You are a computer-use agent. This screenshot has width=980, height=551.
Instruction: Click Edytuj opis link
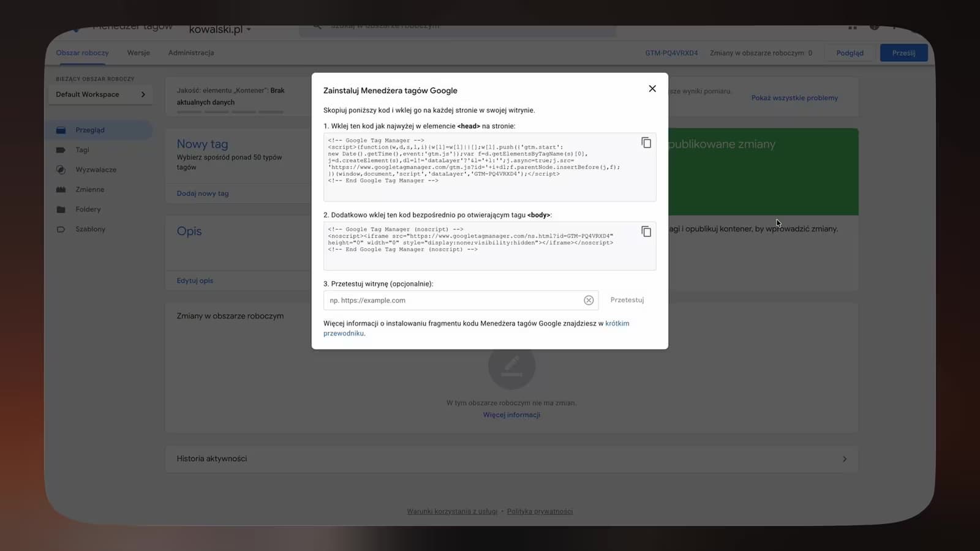[195, 280]
